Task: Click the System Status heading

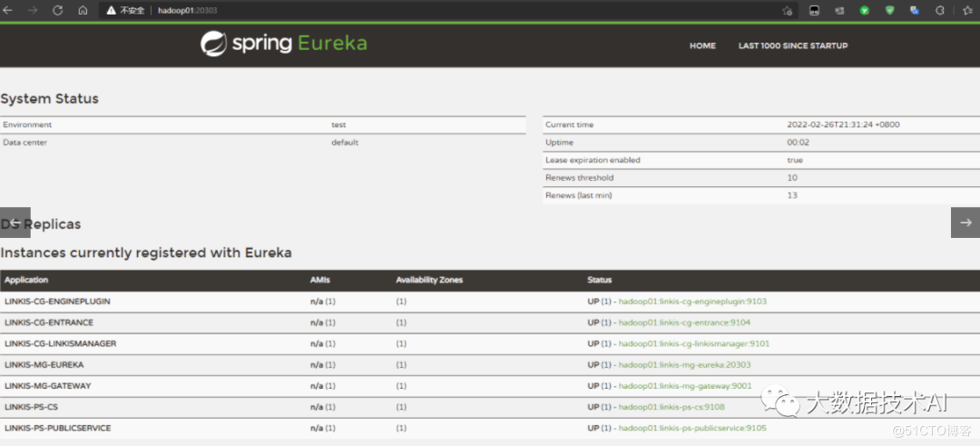Action: click(49, 99)
